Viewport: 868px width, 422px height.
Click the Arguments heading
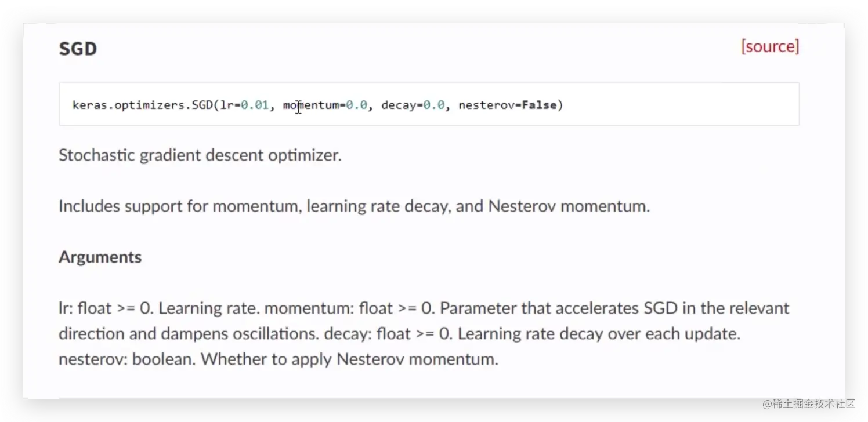pos(100,257)
